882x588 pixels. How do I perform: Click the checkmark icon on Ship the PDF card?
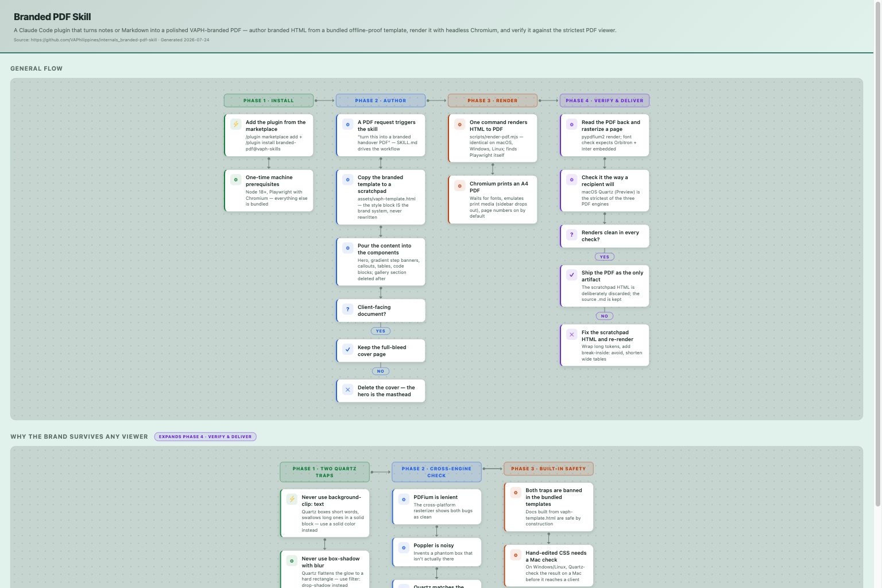tap(571, 274)
